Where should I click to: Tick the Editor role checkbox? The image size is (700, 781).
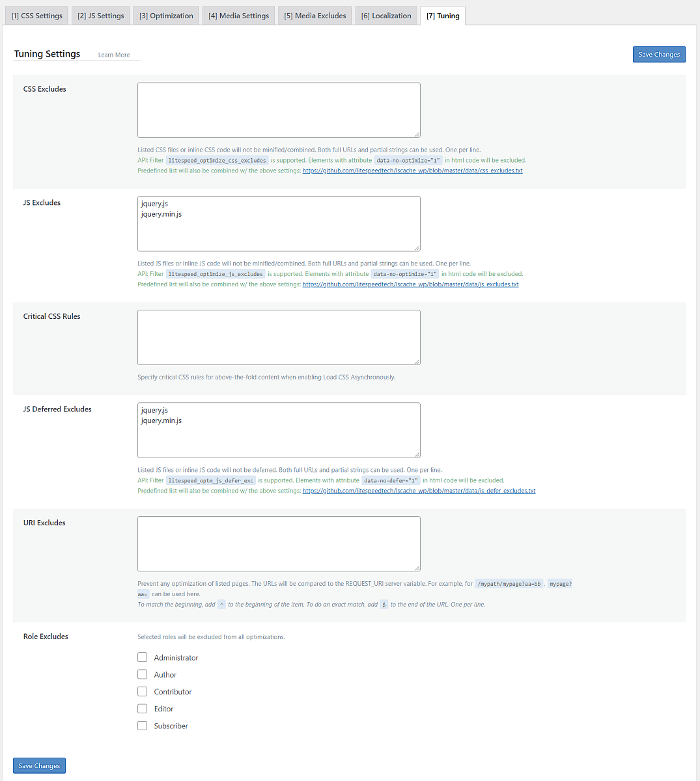142,708
